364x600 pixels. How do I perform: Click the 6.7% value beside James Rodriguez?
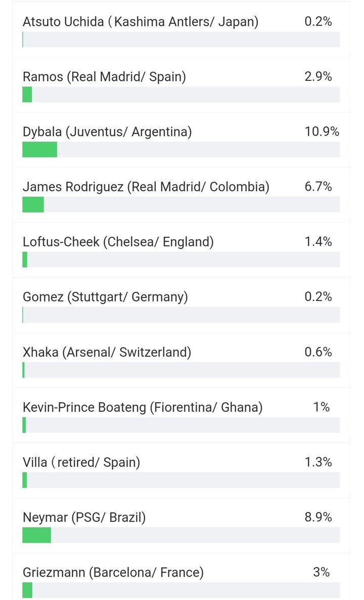(318, 187)
